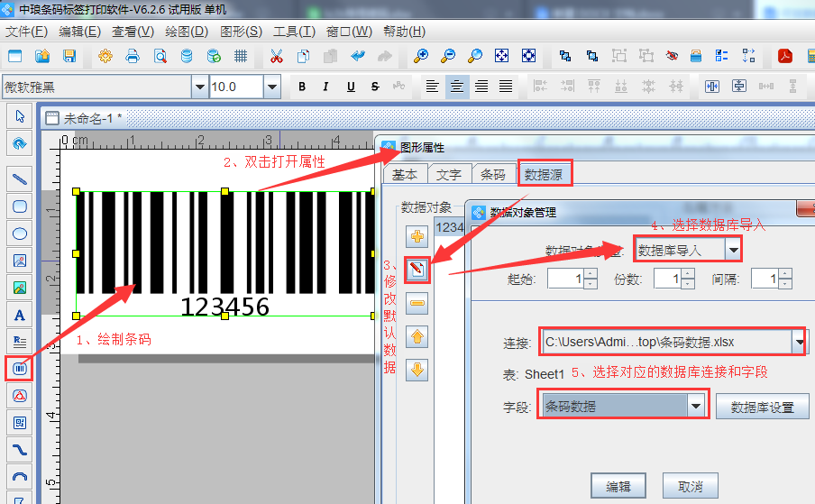Remove data object with minus icon
Screen dimensions: 815x504
point(417,304)
